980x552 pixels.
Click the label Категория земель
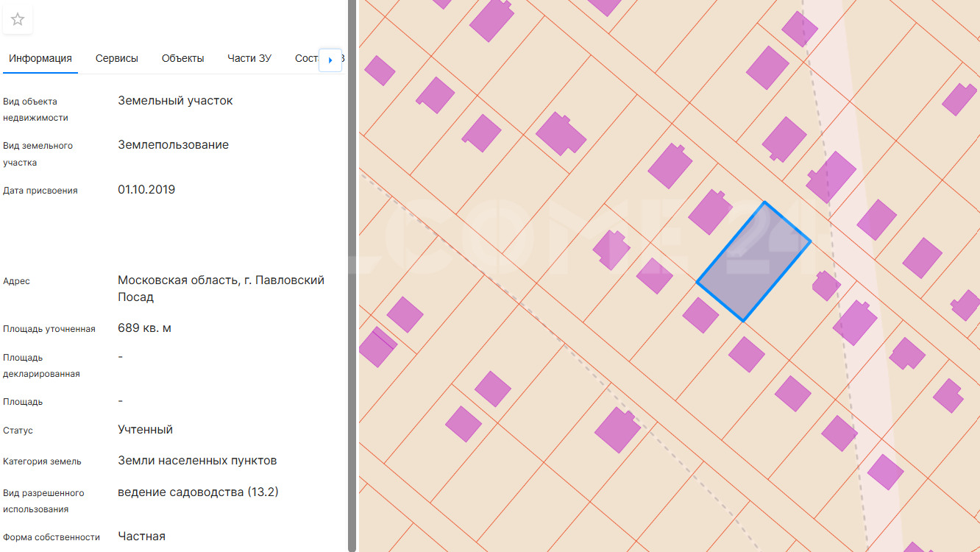coord(42,461)
